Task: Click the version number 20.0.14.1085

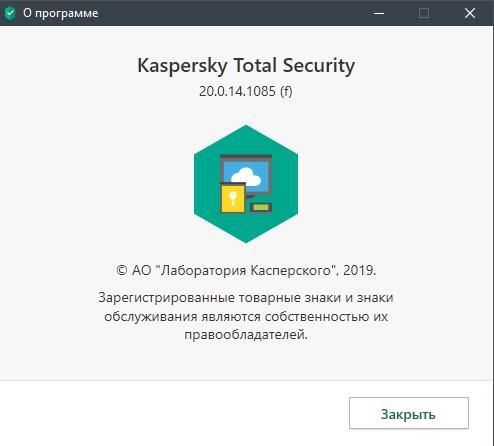Action: click(237, 91)
